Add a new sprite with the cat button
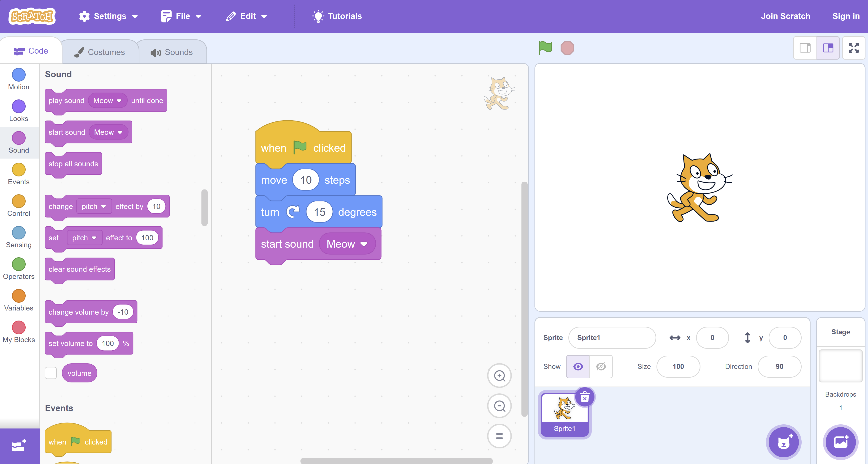Viewport: 868px width, 464px height. click(x=784, y=442)
